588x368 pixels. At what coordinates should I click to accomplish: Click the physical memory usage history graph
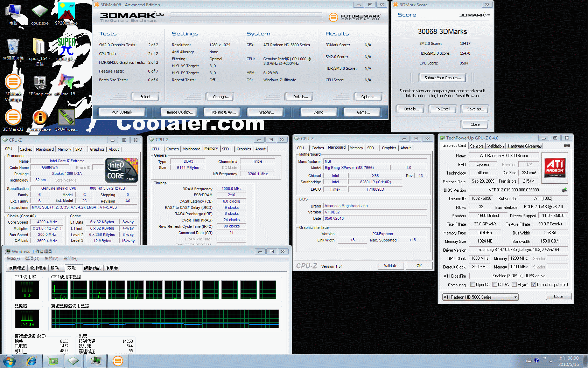[x=165, y=319]
